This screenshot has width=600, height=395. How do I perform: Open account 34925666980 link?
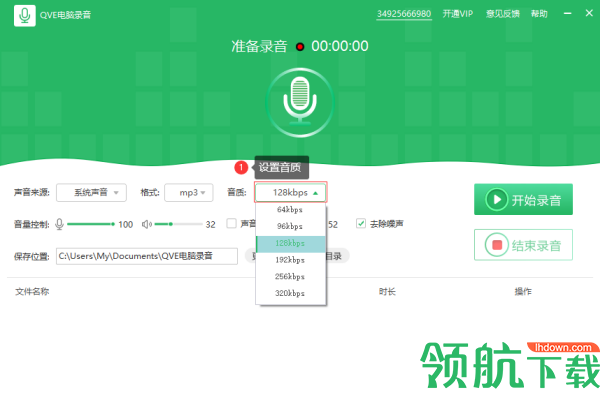(404, 14)
